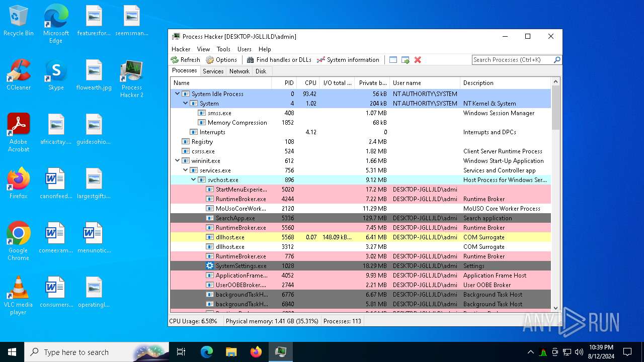This screenshot has width=644, height=362.
Task: Sort by the Private bytes column header
Action: [x=372, y=83]
